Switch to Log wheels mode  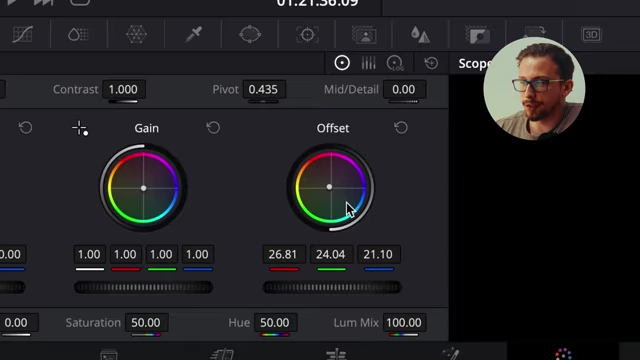[x=395, y=63]
